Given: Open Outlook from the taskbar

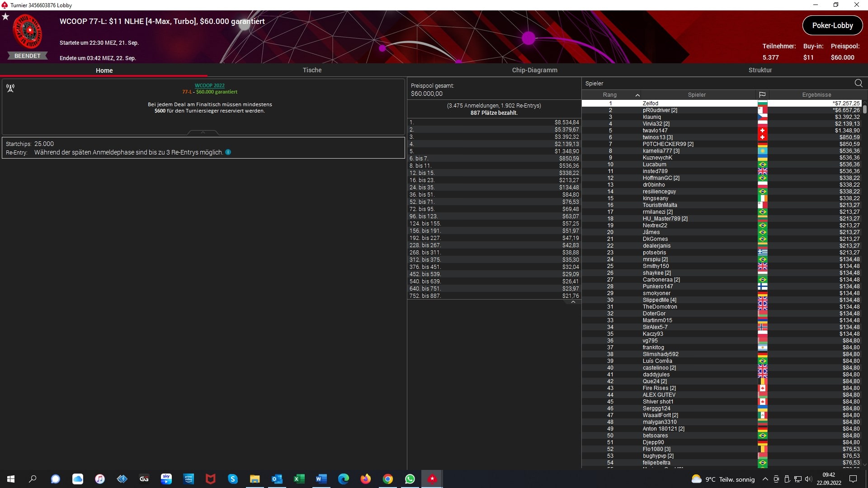Looking at the screenshot, I should pos(277,479).
